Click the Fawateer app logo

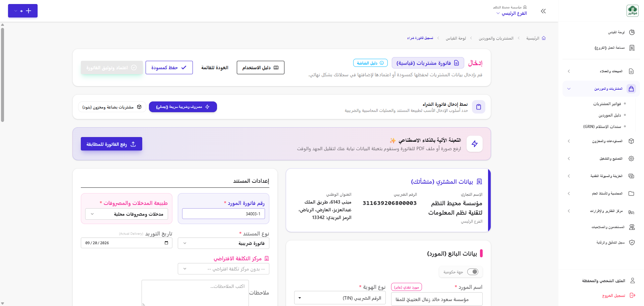pyautogui.click(x=633, y=11)
